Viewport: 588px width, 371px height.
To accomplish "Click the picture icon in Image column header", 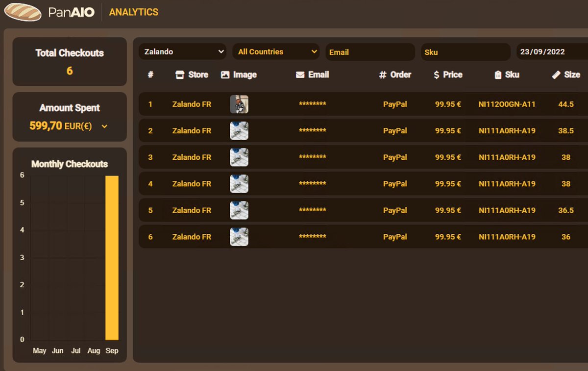I will [x=225, y=75].
